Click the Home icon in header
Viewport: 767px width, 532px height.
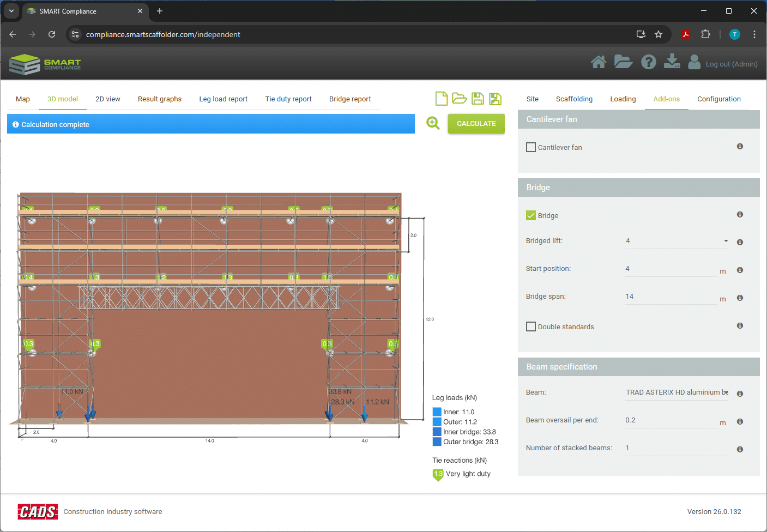click(x=598, y=63)
